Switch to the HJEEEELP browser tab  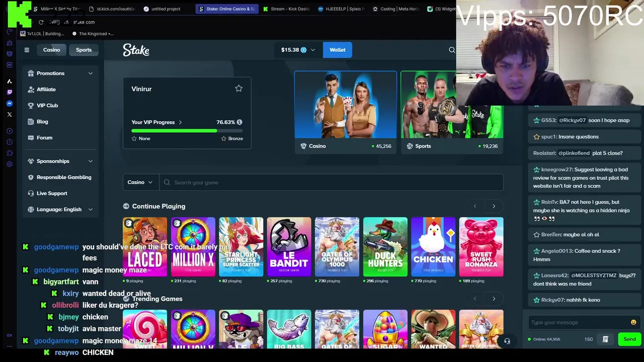point(342,9)
